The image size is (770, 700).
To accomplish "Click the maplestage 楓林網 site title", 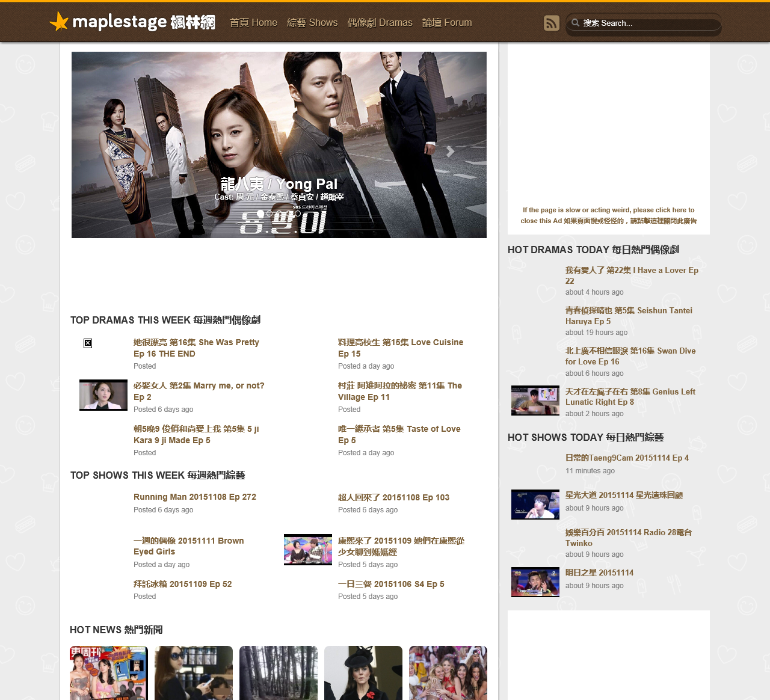I will pos(144,22).
